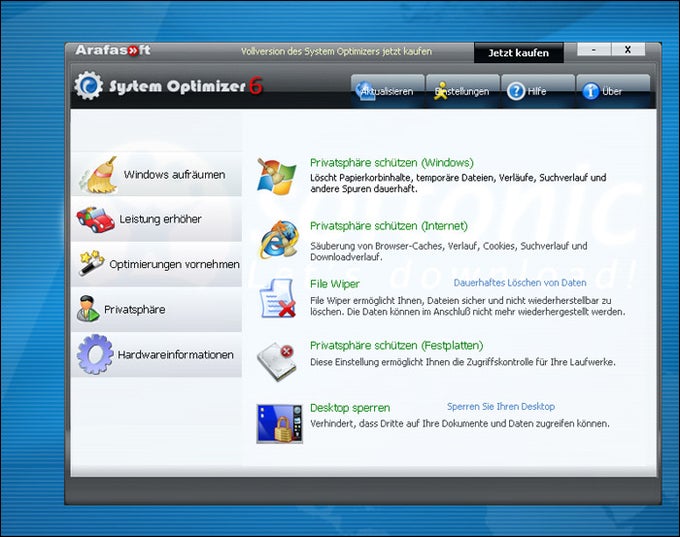Viewport: 680px width, 537px height.
Task: Click Dauerhaftes Löschen von Daten link
Action: (x=520, y=283)
